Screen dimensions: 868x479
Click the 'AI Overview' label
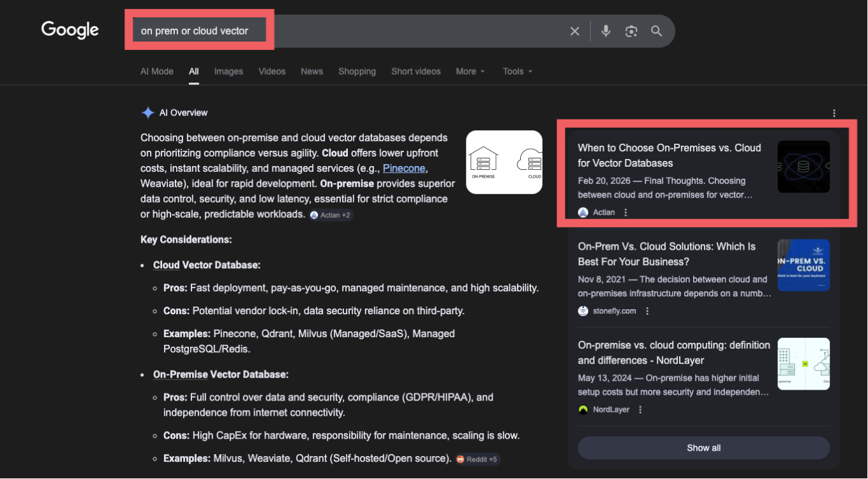click(x=183, y=113)
